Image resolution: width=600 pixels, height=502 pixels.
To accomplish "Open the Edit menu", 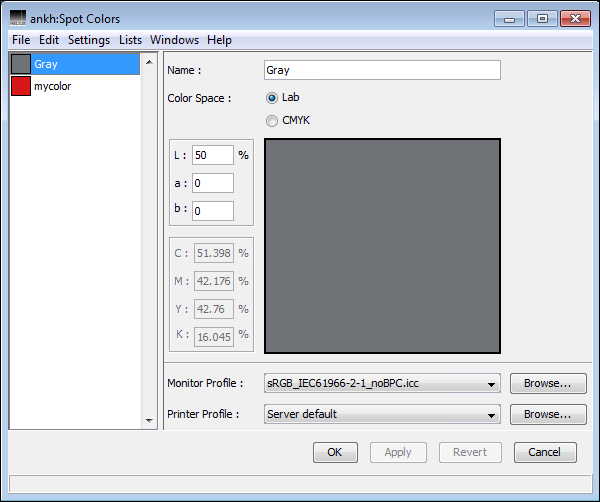I will pos(49,40).
